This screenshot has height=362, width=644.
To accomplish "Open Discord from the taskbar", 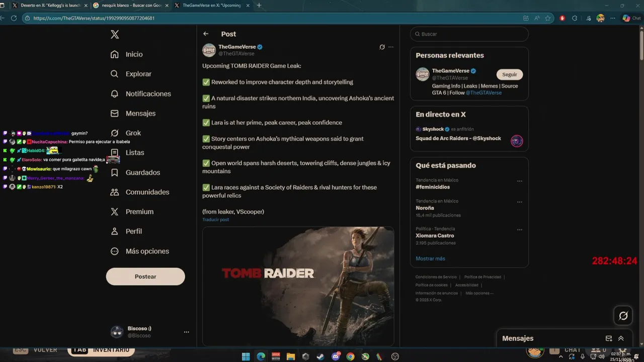I will 336,356.
